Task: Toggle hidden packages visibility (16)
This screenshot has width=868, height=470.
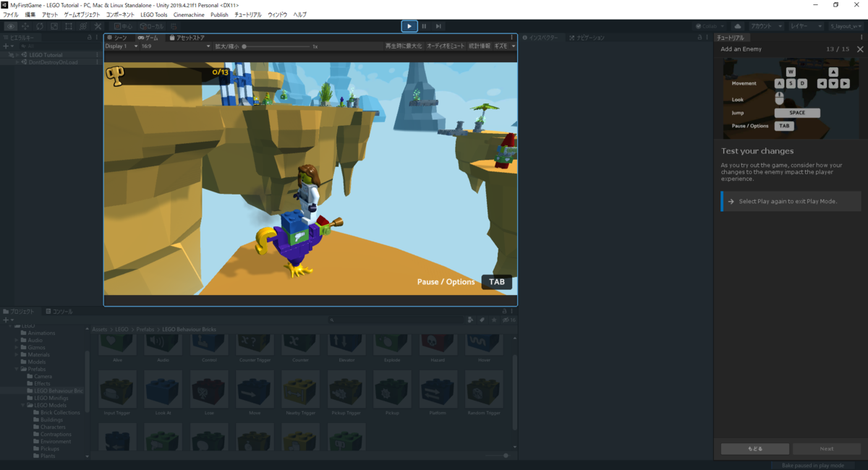Action: [x=509, y=320]
